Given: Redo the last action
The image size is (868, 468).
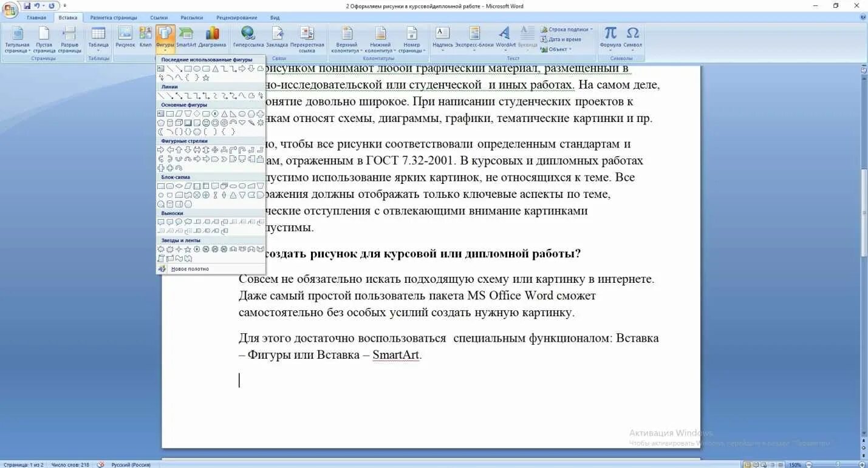Looking at the screenshot, I should pyautogui.click(x=52, y=5).
